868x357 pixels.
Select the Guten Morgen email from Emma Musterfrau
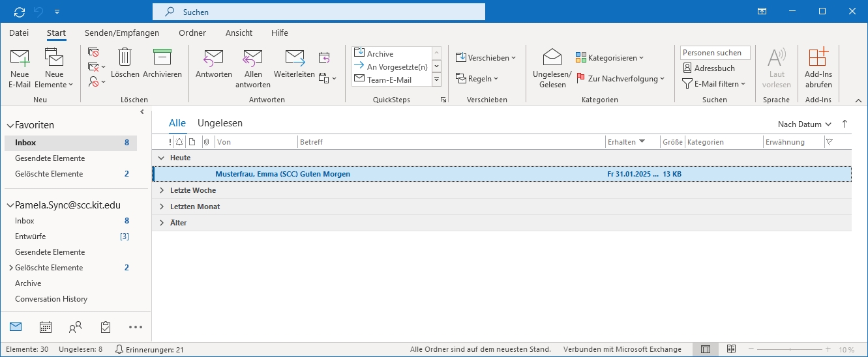[501, 174]
